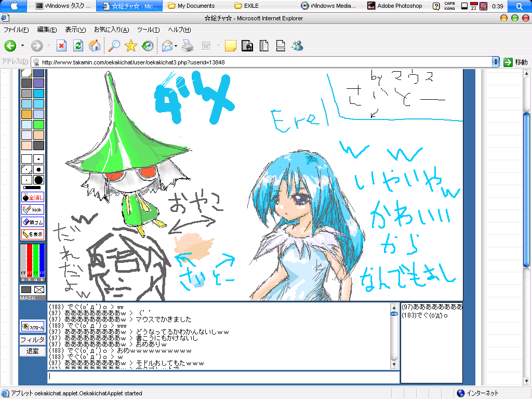Click the chat message input field
Screen dimensions: 532x399
click(x=223, y=377)
